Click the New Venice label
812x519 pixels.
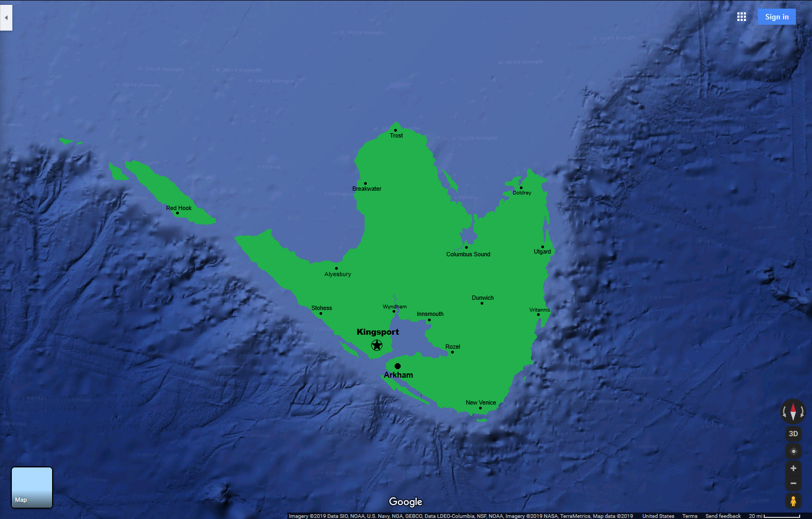[481, 402]
